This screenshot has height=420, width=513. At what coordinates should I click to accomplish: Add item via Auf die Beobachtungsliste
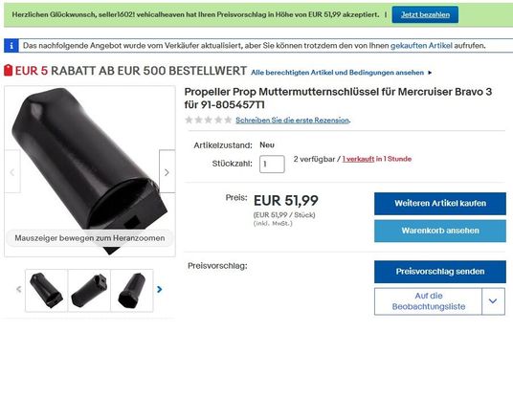[428, 301]
